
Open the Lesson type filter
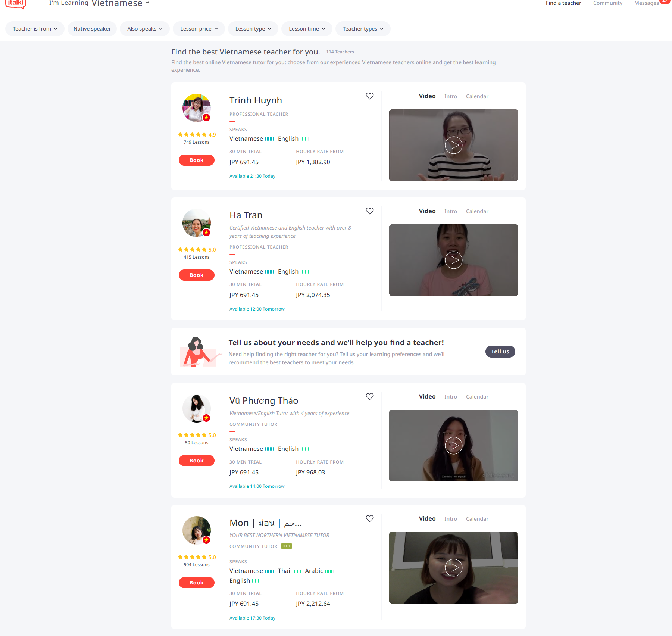click(x=253, y=29)
